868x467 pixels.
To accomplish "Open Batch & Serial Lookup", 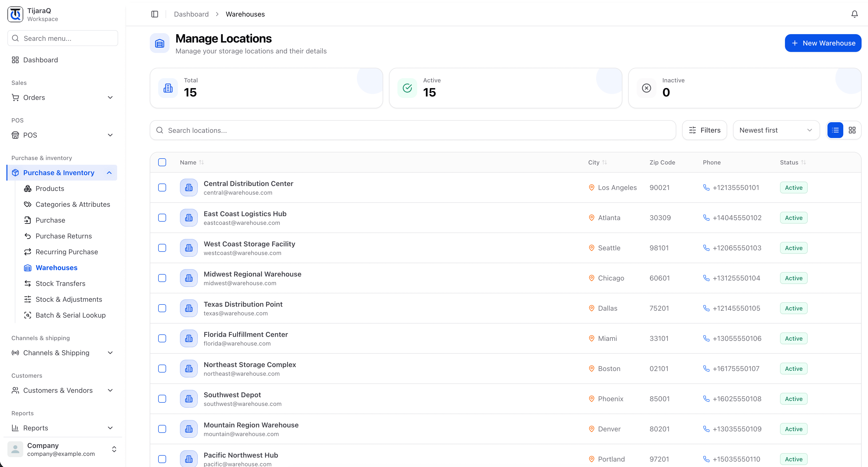I will 70,315.
